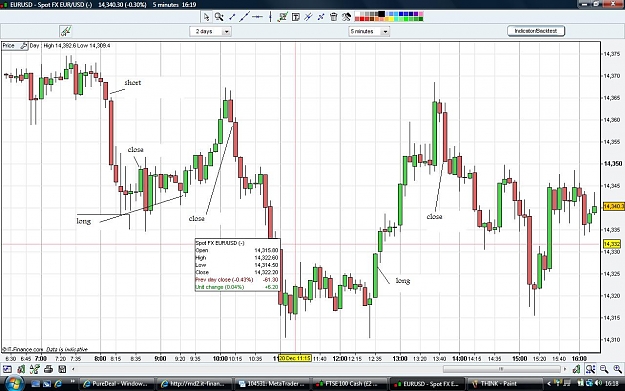Image resolution: width=625 pixels, height=391 pixels.
Task: Pick the pink color swatch
Action: pos(421,14)
